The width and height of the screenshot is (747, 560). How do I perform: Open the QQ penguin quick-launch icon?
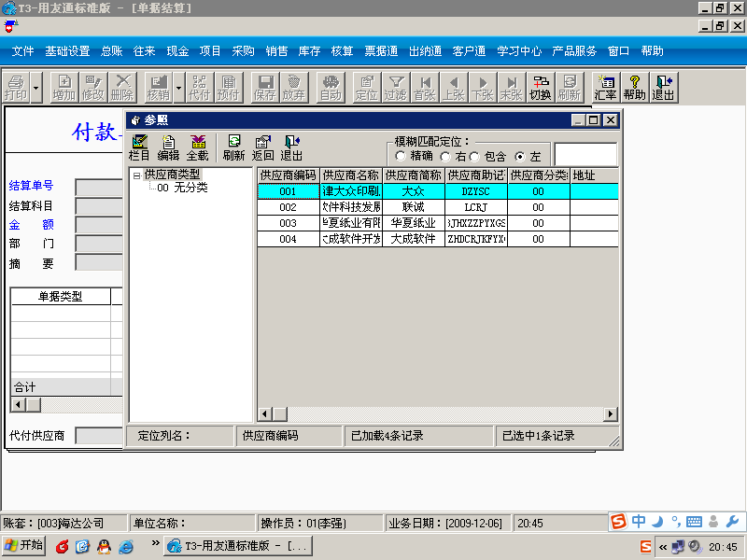click(x=105, y=546)
